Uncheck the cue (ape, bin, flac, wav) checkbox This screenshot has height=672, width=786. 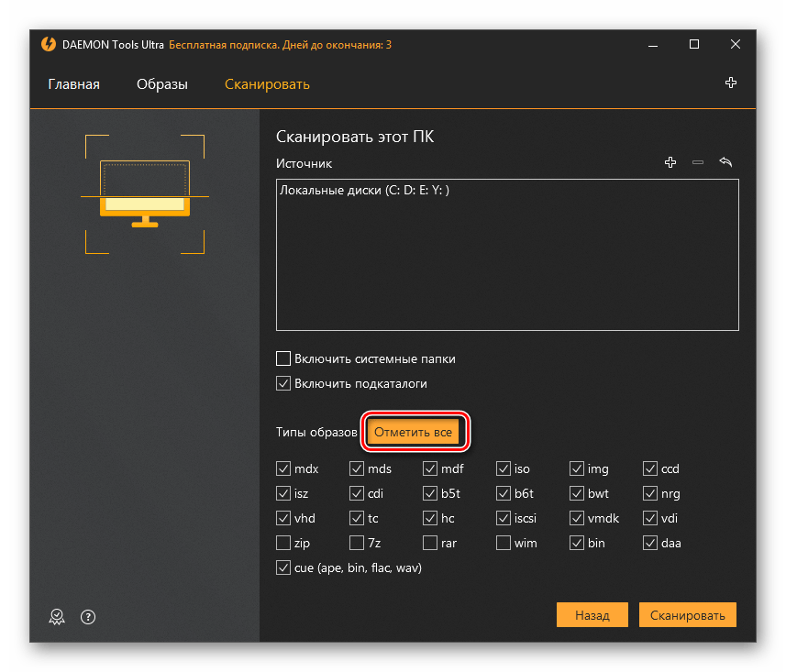pyautogui.click(x=283, y=567)
